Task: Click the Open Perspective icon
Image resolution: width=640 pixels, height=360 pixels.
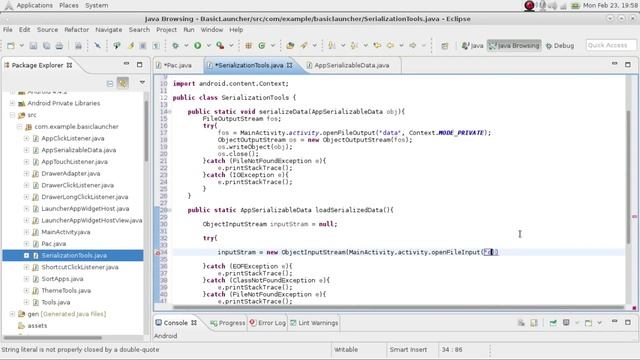Action: [445, 46]
